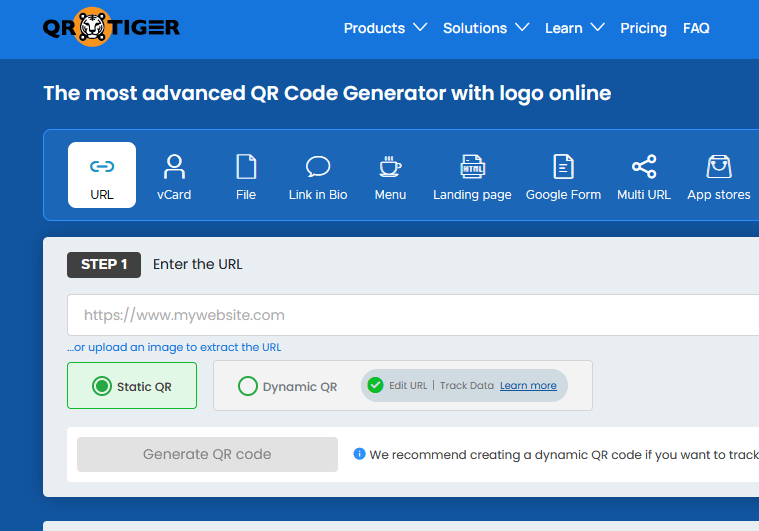Pick the Multi URL share icon
This screenshot has height=531, width=759.
pos(644,167)
